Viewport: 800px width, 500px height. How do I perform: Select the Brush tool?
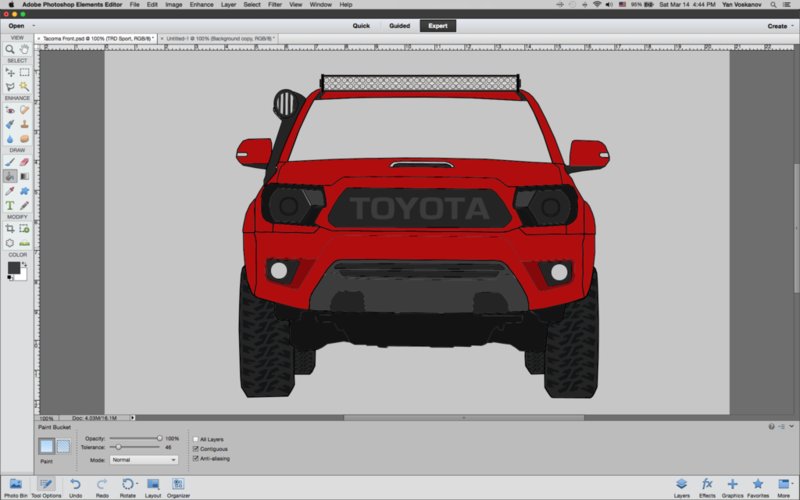pos(10,162)
